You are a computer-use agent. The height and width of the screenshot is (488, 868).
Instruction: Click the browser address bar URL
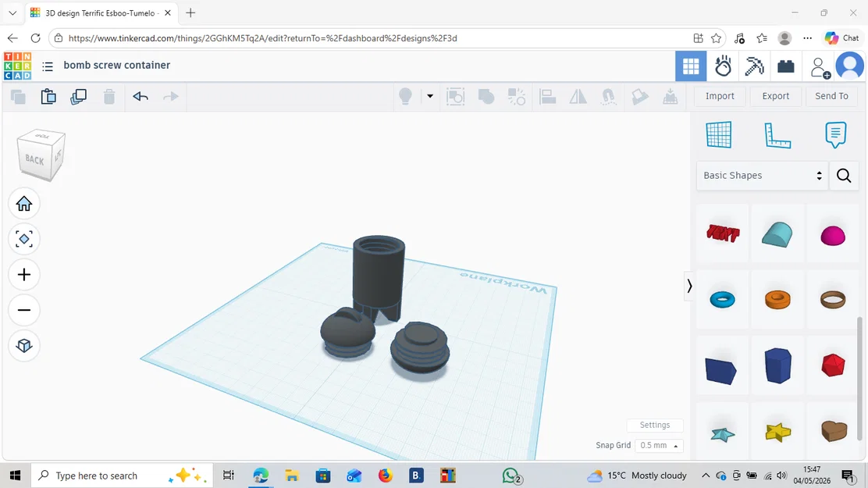click(x=262, y=38)
